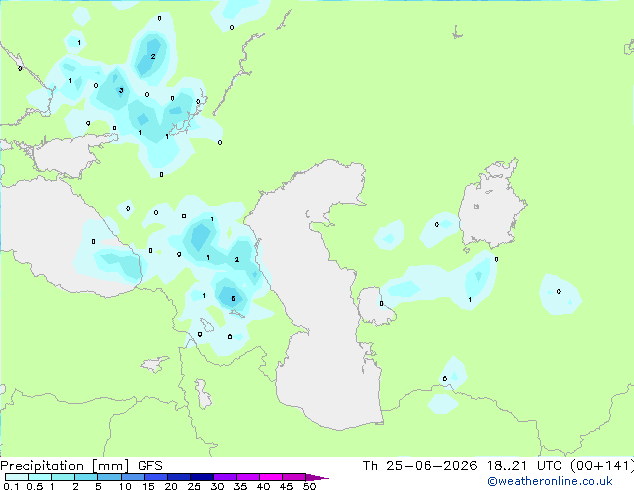The image size is (634, 490).
Task: Click the 'Precipitation [mm] GFS' title text
Action: tap(81, 466)
